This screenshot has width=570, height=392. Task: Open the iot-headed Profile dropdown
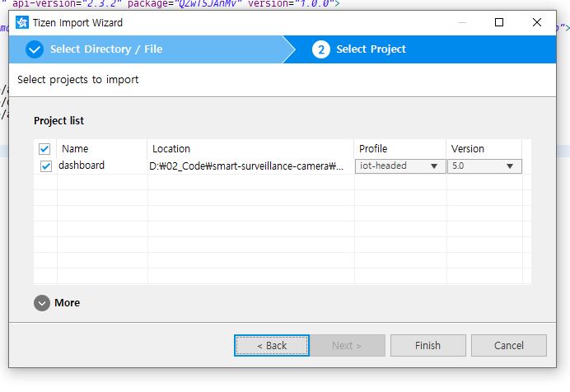pyautogui.click(x=399, y=166)
